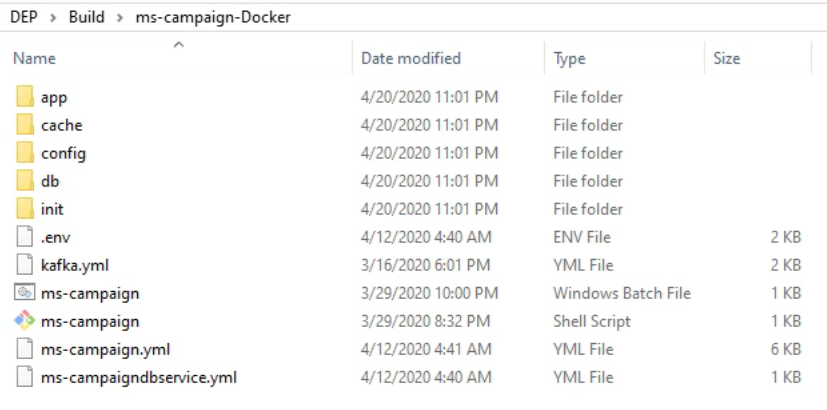
Task: Select the .env file icon
Action: click(x=25, y=237)
